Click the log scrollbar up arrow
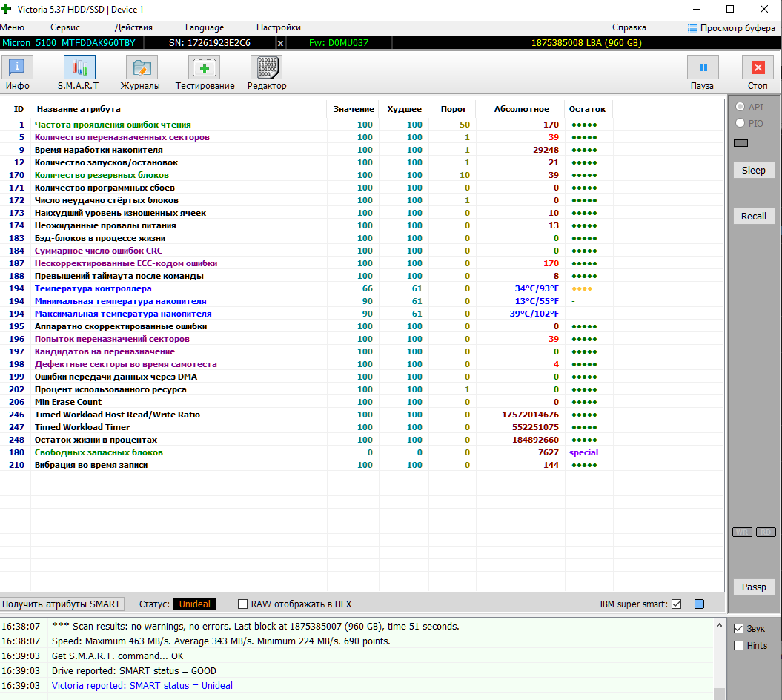The width and height of the screenshot is (782, 700). [x=719, y=626]
